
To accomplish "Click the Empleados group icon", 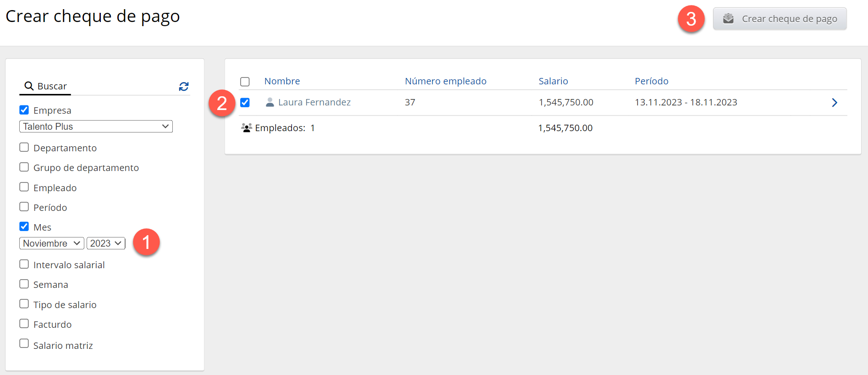I will 247,128.
